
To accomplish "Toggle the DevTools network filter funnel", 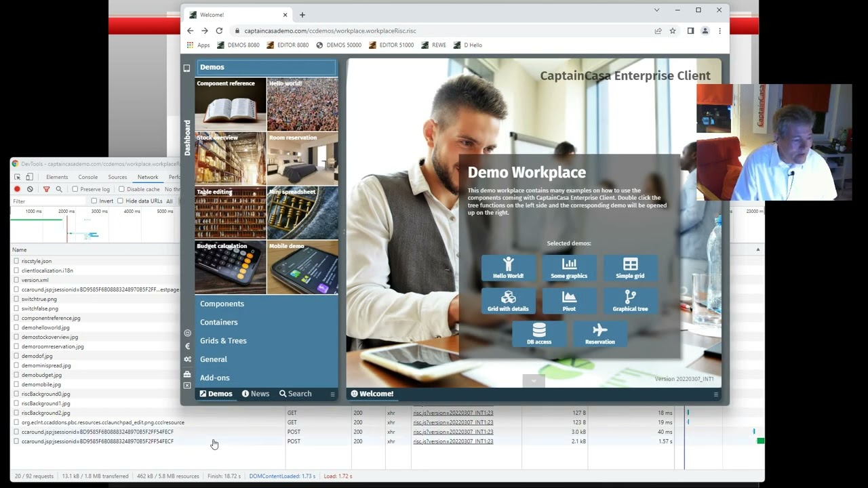I will (x=46, y=189).
